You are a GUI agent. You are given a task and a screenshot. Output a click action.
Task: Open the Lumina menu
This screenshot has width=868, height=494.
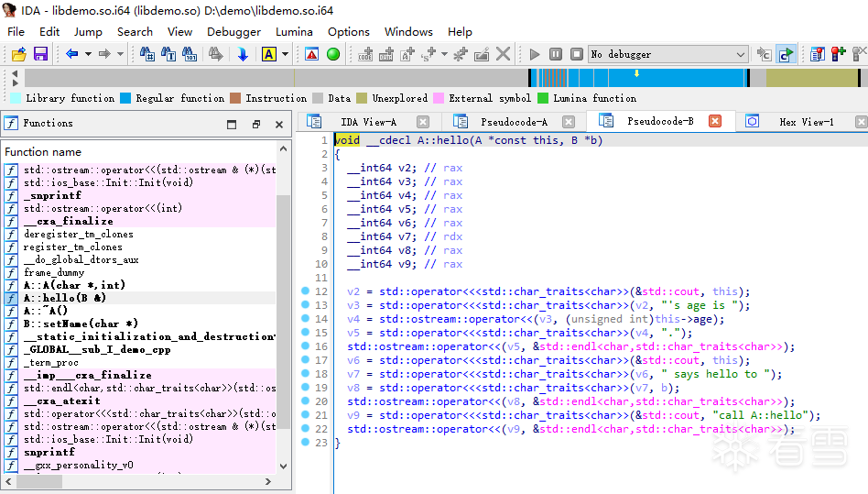tap(294, 31)
